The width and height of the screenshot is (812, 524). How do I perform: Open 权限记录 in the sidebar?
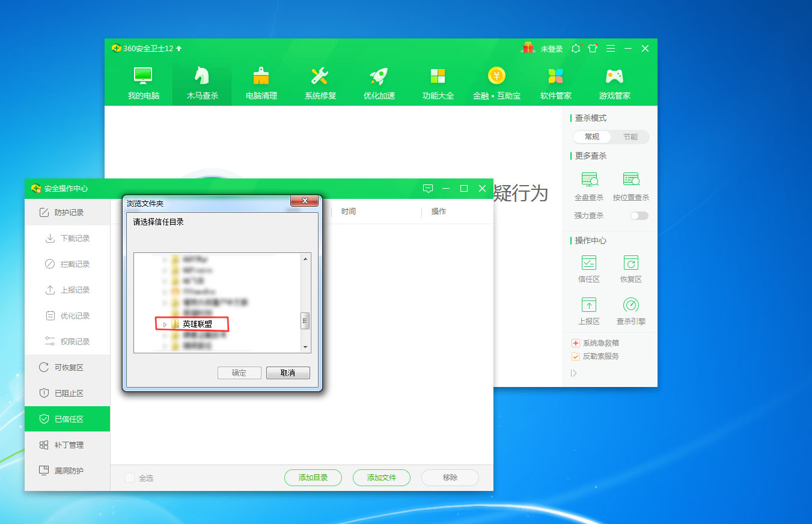(67, 341)
